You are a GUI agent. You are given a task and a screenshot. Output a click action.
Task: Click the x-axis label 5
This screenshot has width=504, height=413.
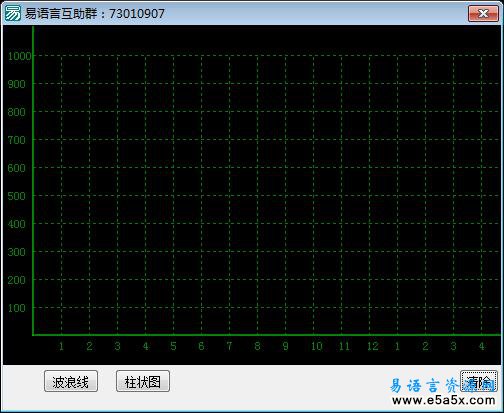[173, 346]
